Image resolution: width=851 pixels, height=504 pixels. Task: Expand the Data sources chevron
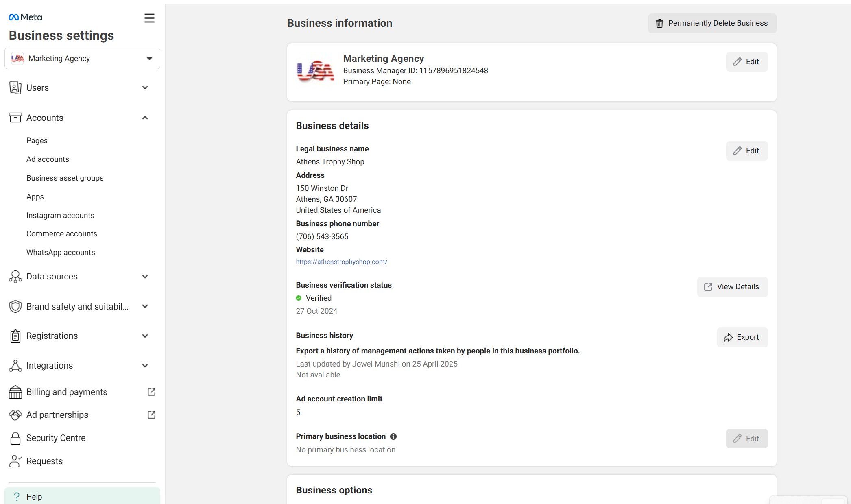point(145,277)
